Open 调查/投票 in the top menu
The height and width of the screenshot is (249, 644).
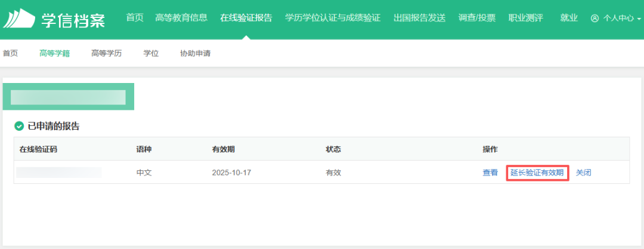pyautogui.click(x=477, y=18)
